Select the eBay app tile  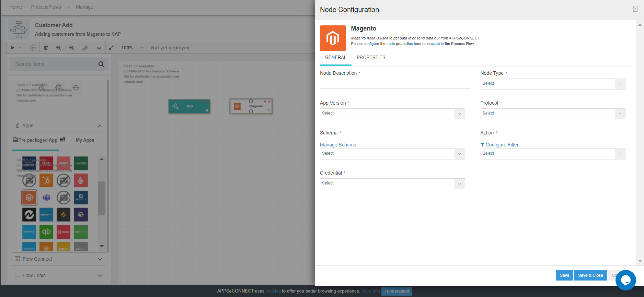[46, 163]
